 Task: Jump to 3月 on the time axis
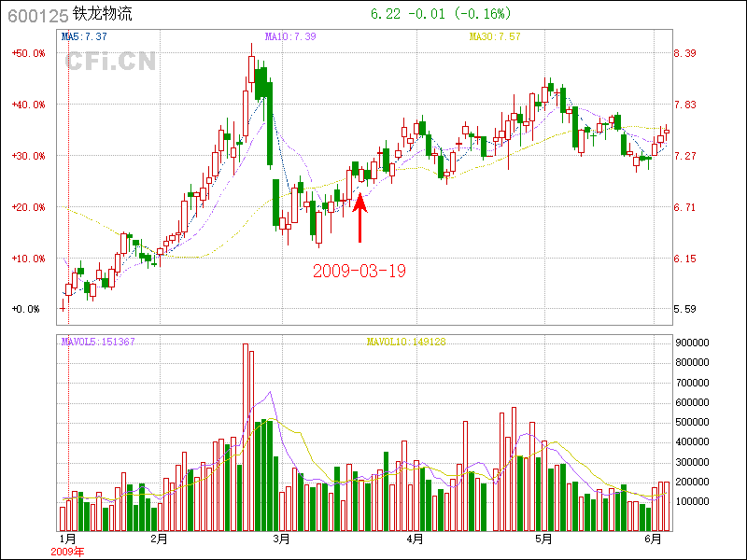[x=282, y=539]
